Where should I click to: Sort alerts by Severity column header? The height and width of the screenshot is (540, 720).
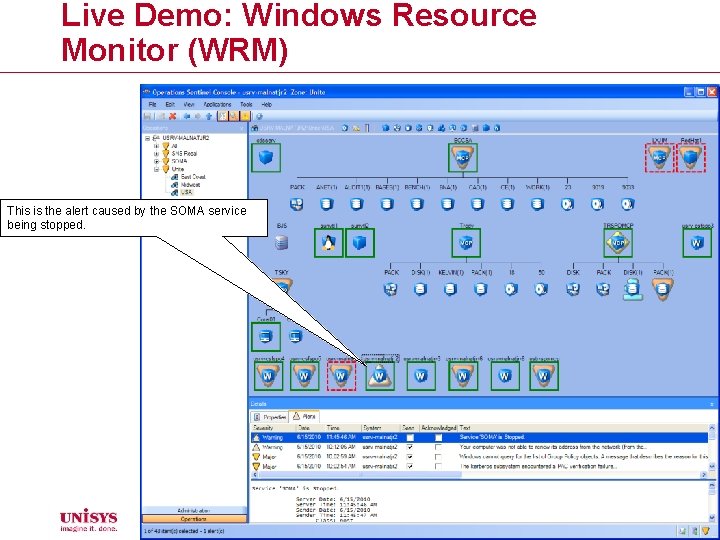[273, 428]
